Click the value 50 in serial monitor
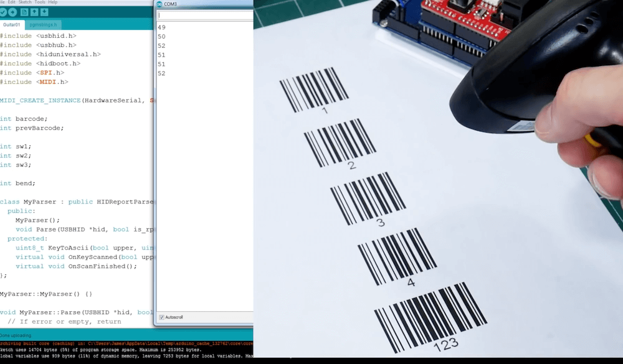 click(x=162, y=37)
